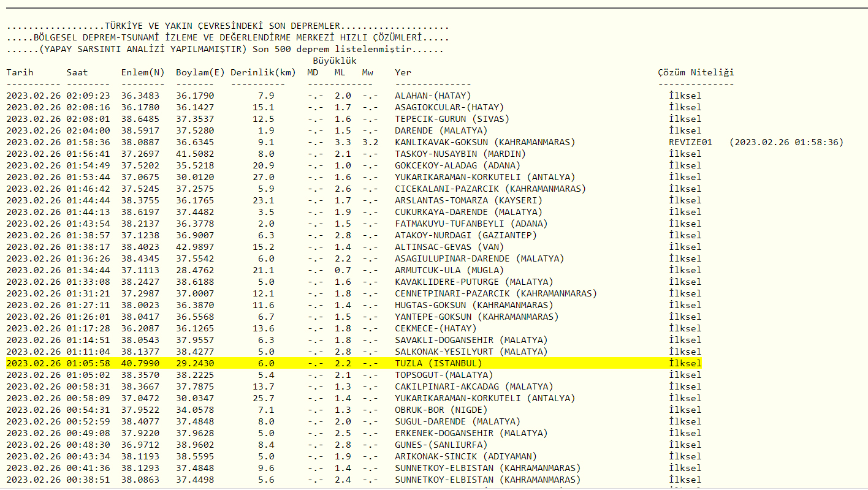The height and width of the screenshot is (490, 868).
Task: Click the GUNES-(SANLIURFA) location text
Action: [x=441, y=445]
